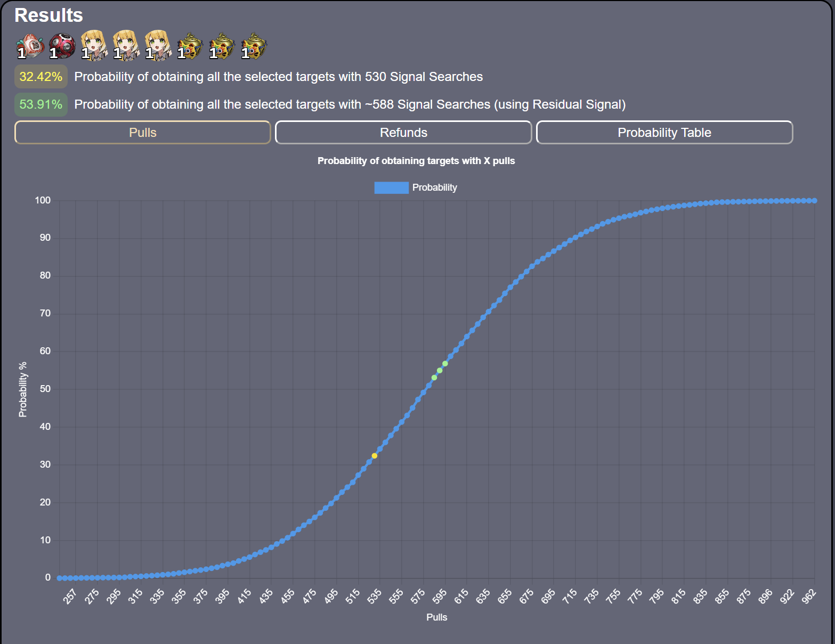The width and height of the screenshot is (835, 644).
Task: Click the 50 label on the probability axis
Action: [45, 389]
